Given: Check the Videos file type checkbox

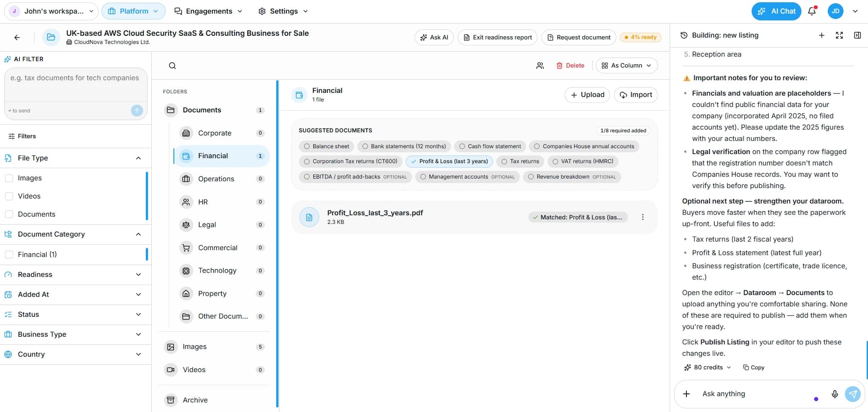Looking at the screenshot, I should 9,196.
